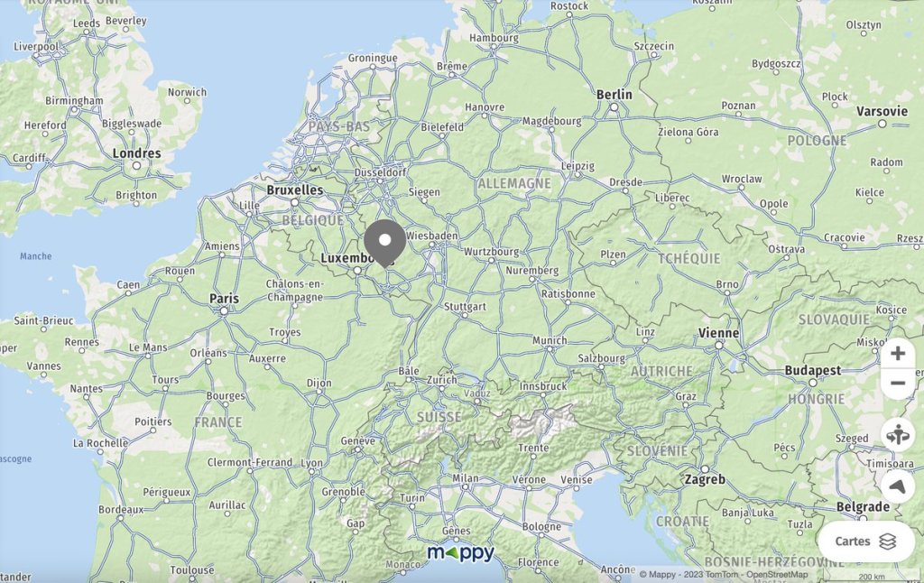924x583 pixels.
Task: Select the gray location pin marker
Action: (384, 244)
